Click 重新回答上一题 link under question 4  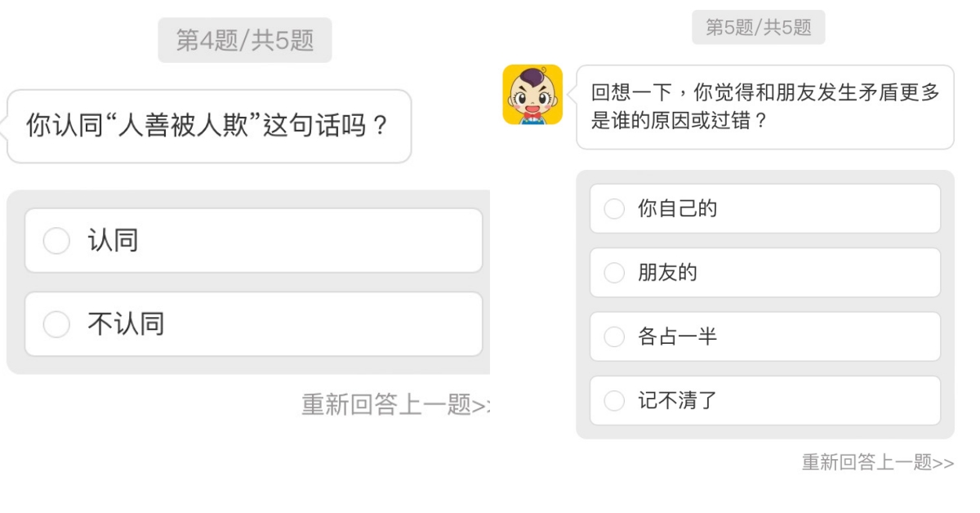395,404
